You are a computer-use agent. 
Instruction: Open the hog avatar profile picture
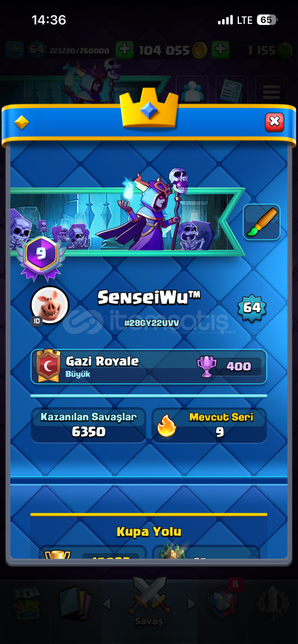[50, 305]
